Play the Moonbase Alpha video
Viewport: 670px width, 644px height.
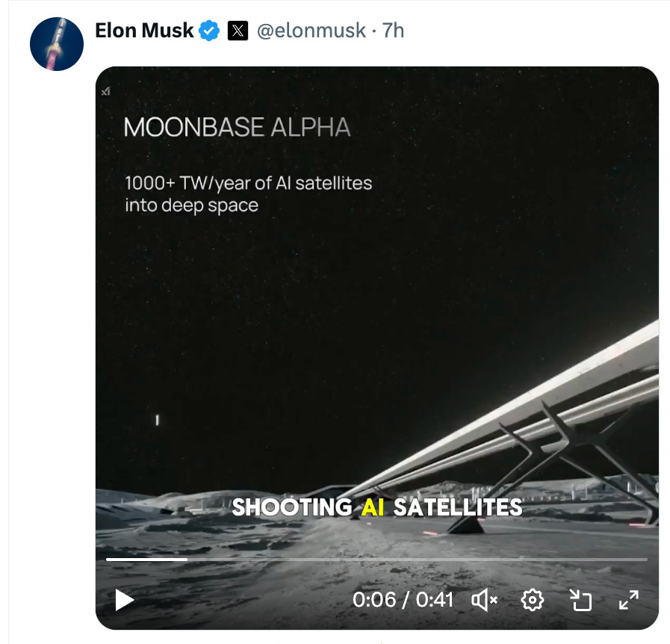click(125, 599)
